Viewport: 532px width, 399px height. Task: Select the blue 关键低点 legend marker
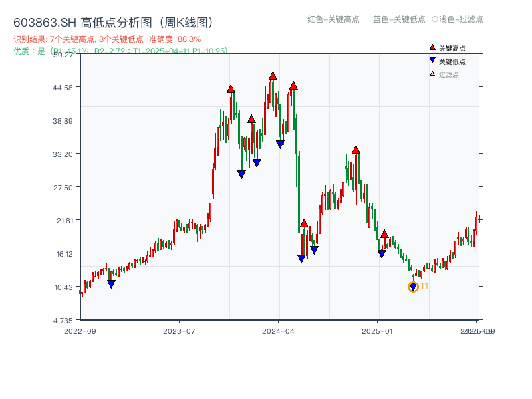pos(432,59)
